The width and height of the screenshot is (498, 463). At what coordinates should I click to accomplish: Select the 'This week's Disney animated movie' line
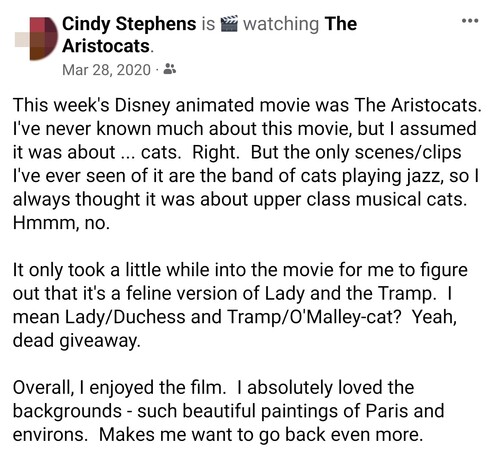[247, 105]
